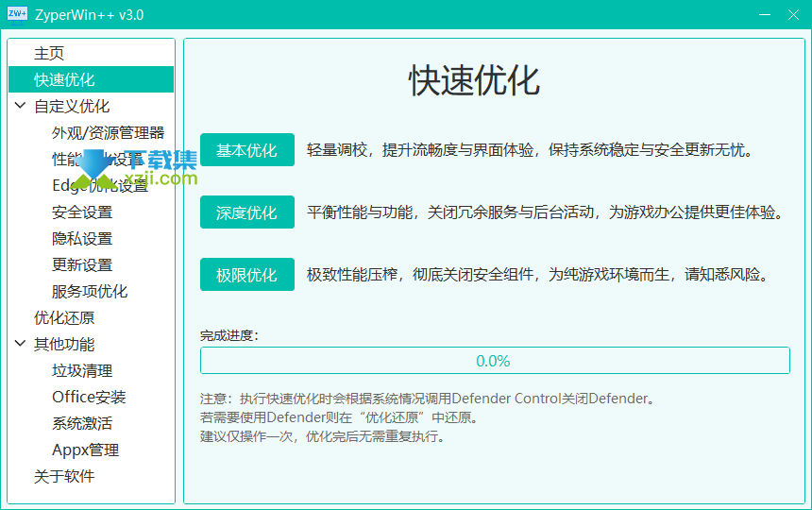
Task: Open Office安装 page
Action: point(89,397)
